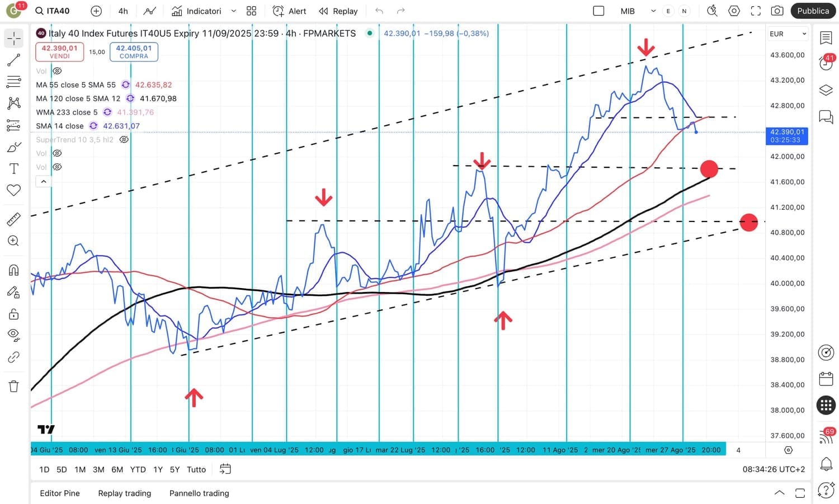Open the Replay trading tab
The image size is (839, 504).
coord(125,493)
